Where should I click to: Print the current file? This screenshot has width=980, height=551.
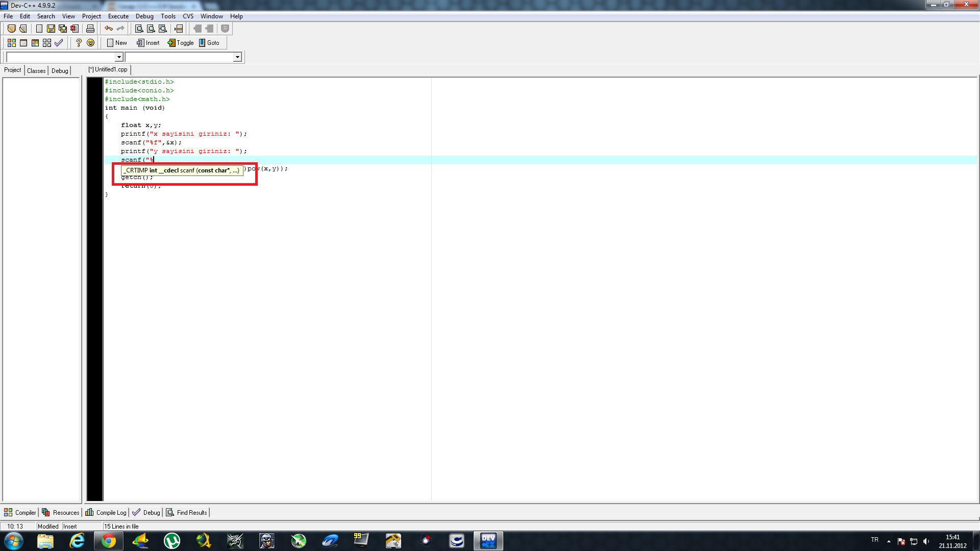pos(90,29)
